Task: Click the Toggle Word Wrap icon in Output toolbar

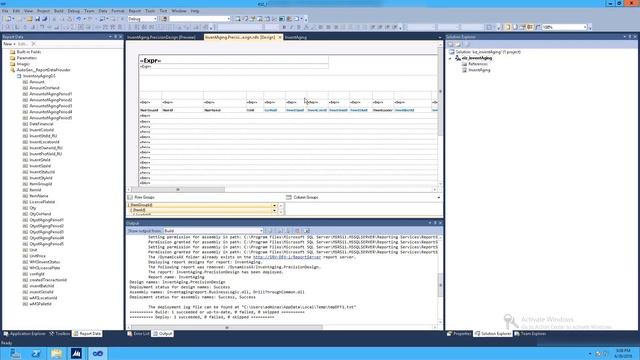Action: point(307,231)
